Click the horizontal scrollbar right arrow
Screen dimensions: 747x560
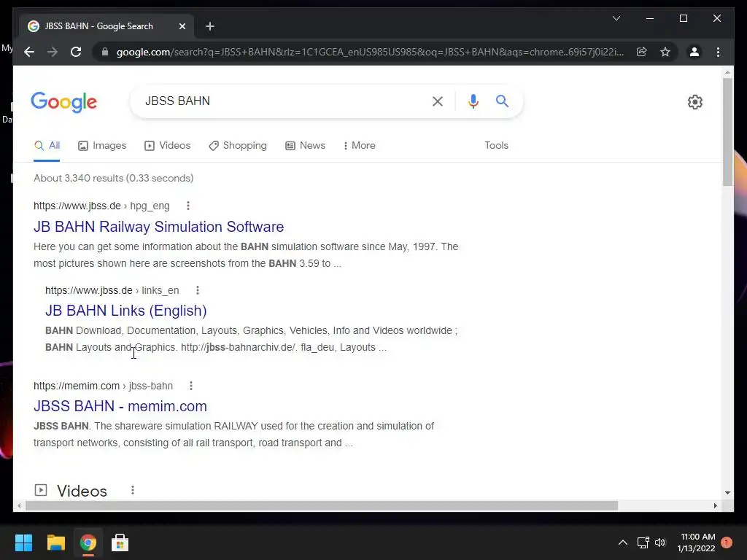click(x=715, y=506)
